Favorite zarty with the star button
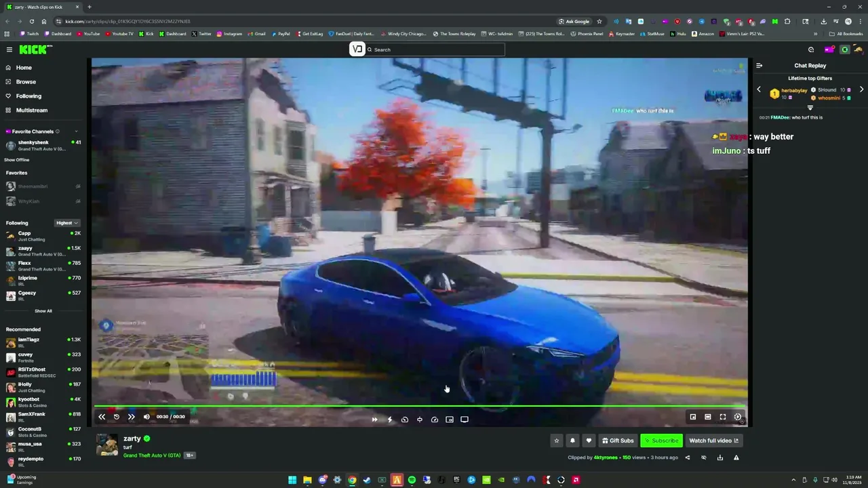 [x=557, y=441]
